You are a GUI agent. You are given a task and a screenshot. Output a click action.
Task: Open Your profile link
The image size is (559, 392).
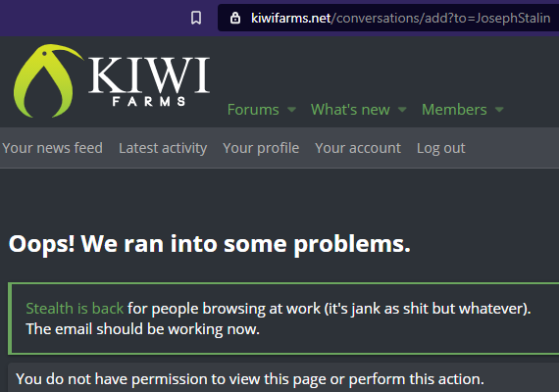tap(261, 148)
